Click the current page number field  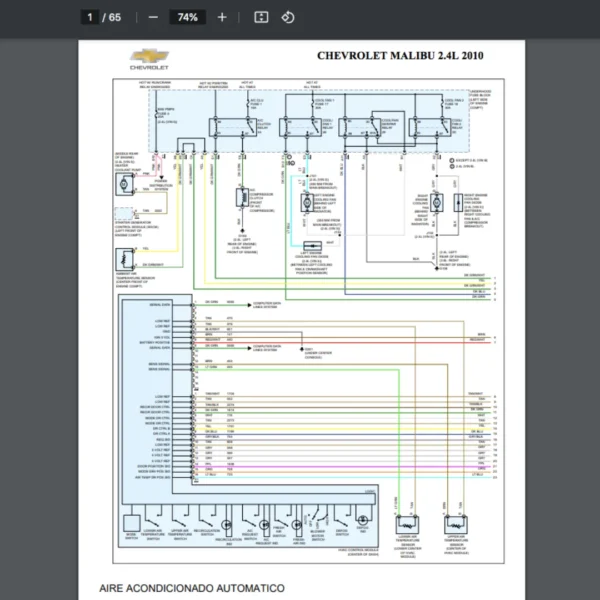click(x=90, y=17)
